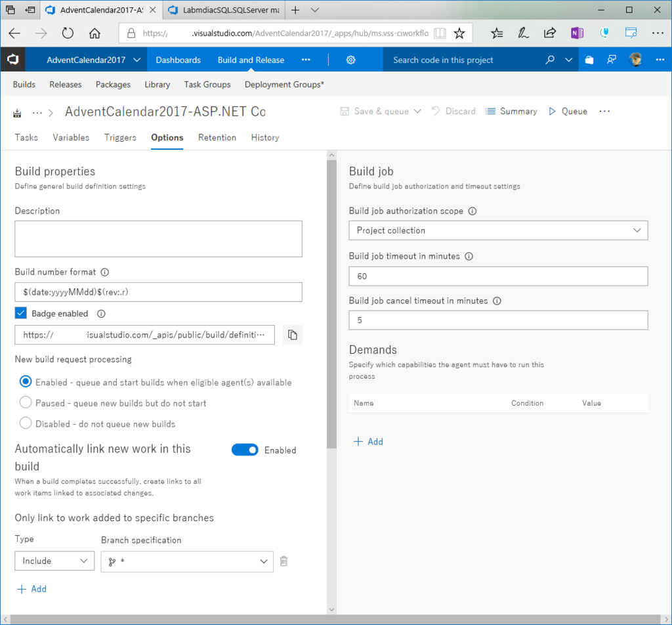Click the Visual Studio Team Services logo
The height and width of the screenshot is (625, 672).
coord(13,60)
